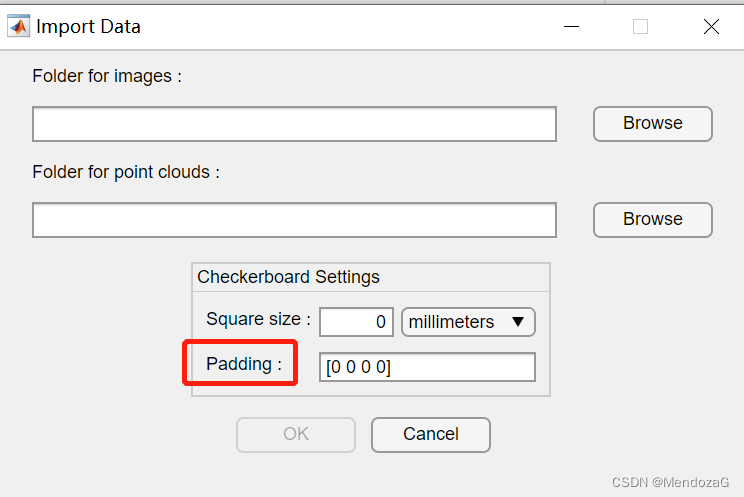This screenshot has height=497, width=744.
Task: Open the millimeters units dropdown
Action: coord(468,322)
